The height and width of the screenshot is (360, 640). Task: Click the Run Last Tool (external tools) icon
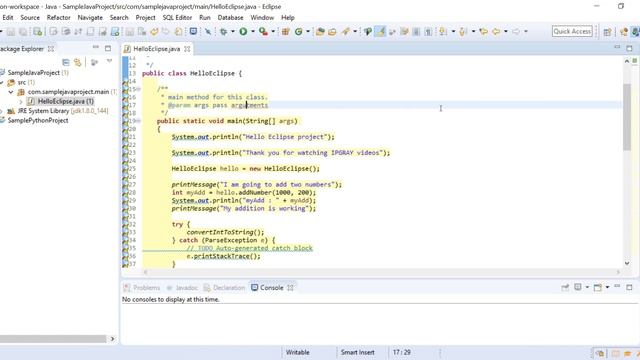pyautogui.click(x=263, y=31)
